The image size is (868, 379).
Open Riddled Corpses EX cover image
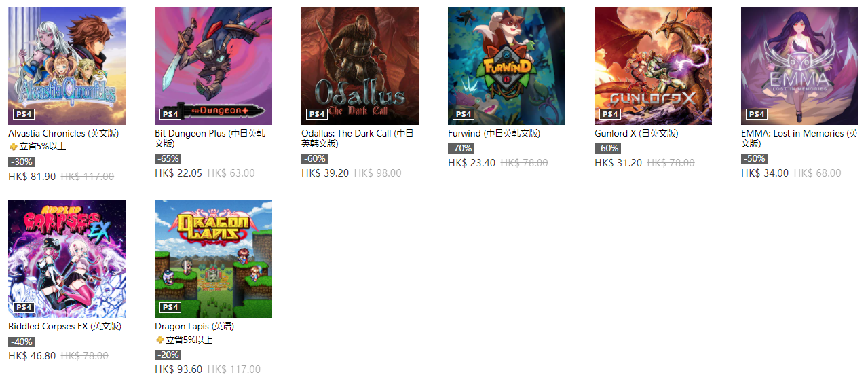point(67,259)
